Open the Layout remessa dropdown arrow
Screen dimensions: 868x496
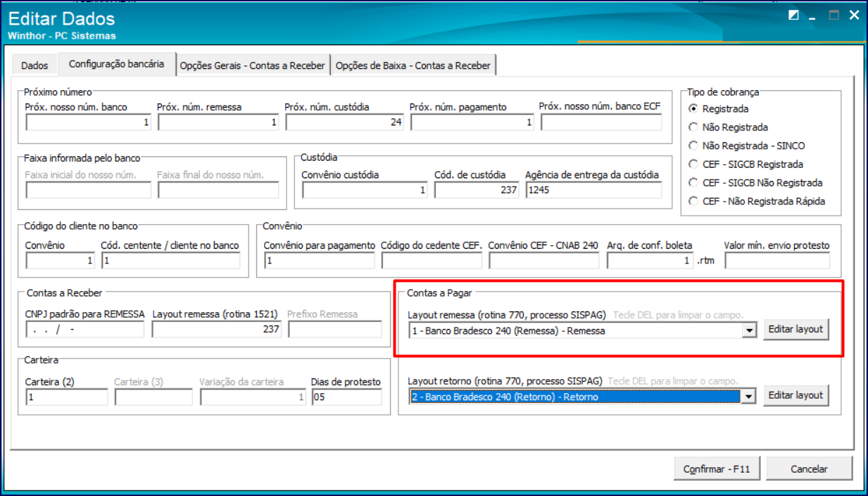[x=750, y=330]
